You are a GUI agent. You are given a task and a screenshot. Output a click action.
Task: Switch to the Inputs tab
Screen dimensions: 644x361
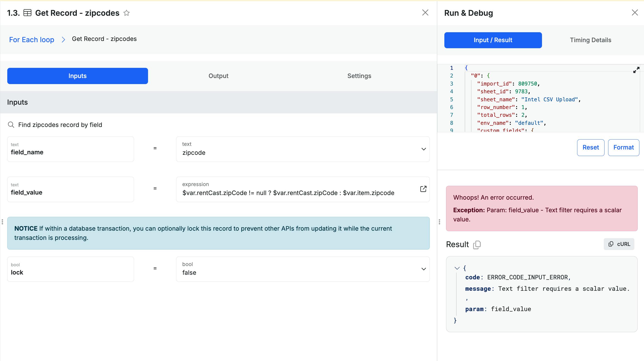click(78, 76)
